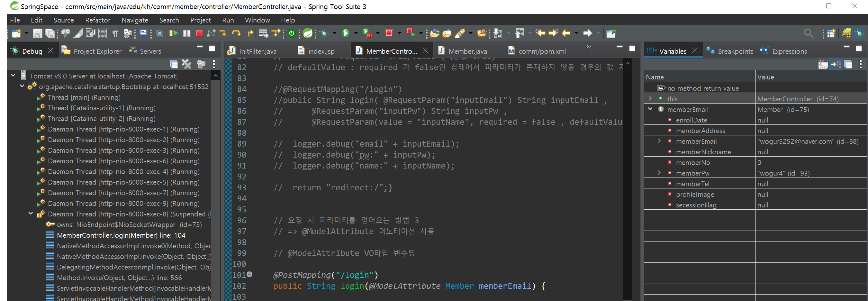Image resolution: width=868 pixels, height=301 pixels.
Task: Open the Refactor menu
Action: point(97,20)
